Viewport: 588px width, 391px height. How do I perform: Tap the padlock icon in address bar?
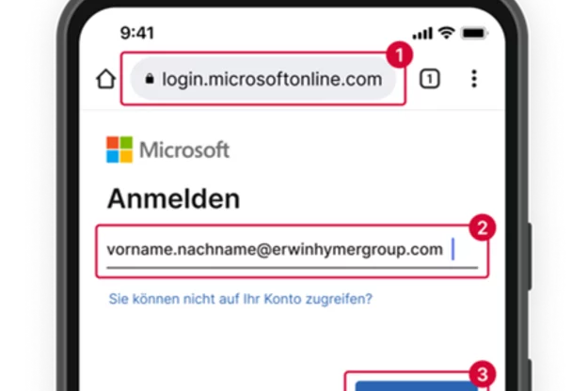150,79
